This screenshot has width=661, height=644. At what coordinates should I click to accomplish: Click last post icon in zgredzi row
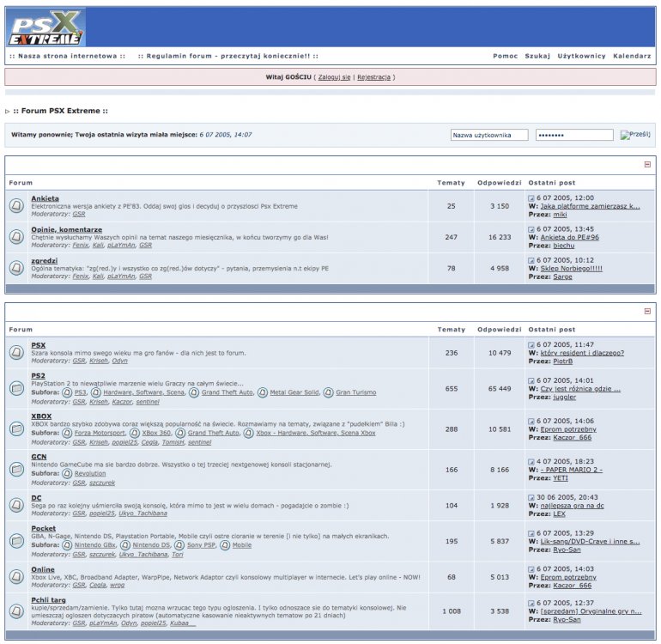coord(531,260)
